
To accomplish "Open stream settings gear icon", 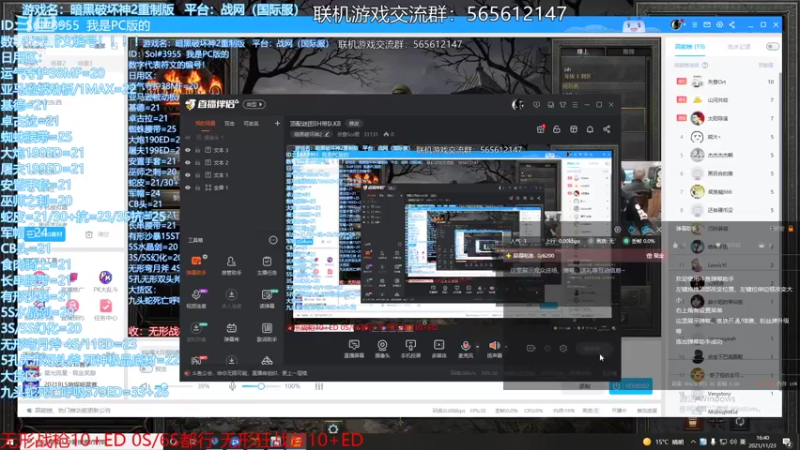I will (x=563, y=348).
